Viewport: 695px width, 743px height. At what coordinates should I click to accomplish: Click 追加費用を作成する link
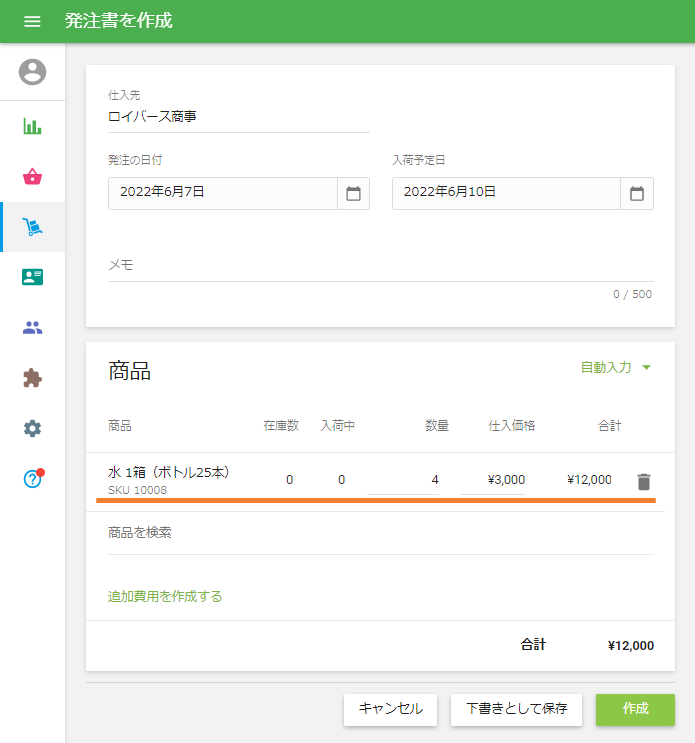(165, 596)
